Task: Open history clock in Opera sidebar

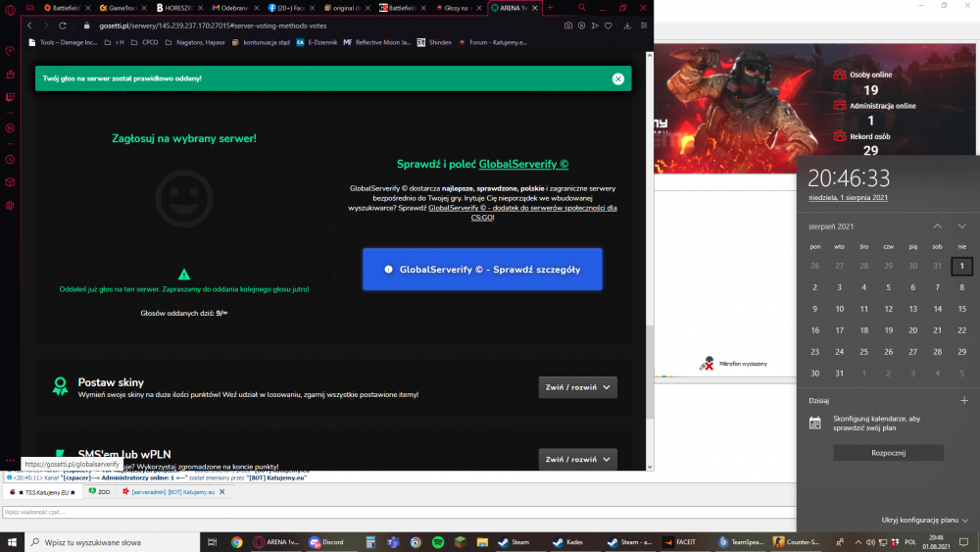Action: pos(10,160)
